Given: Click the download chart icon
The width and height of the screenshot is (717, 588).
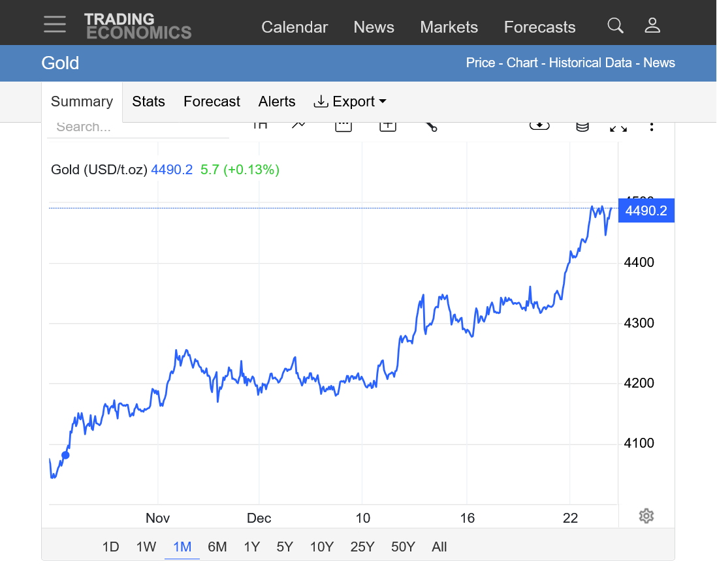Looking at the screenshot, I should (x=539, y=126).
